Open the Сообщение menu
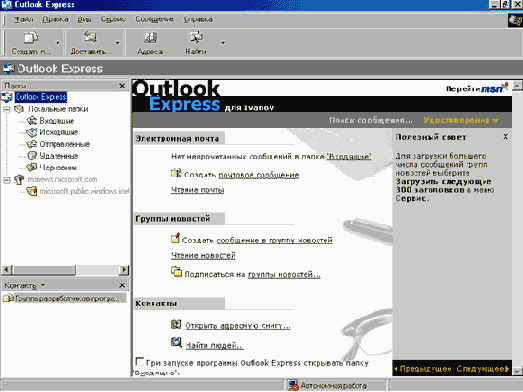 coord(154,19)
